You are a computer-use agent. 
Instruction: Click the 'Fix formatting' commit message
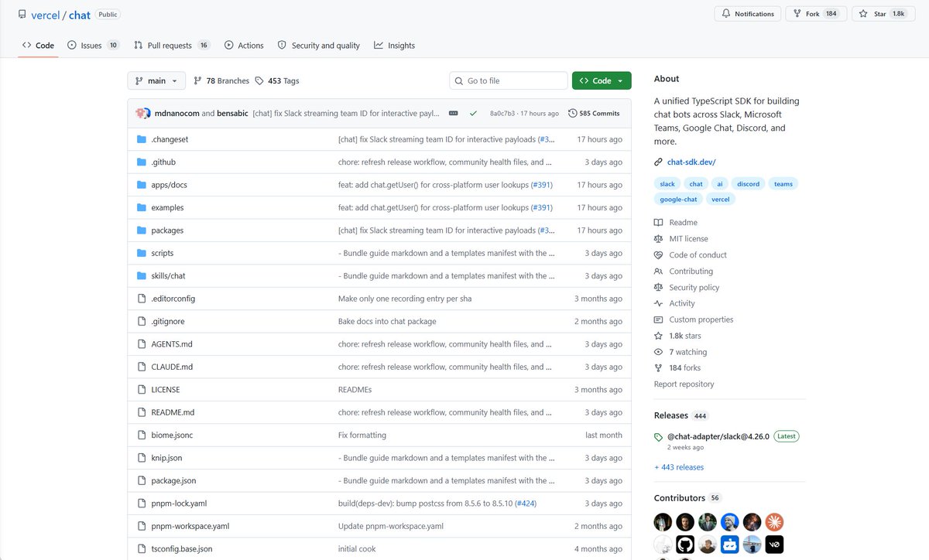click(x=362, y=435)
